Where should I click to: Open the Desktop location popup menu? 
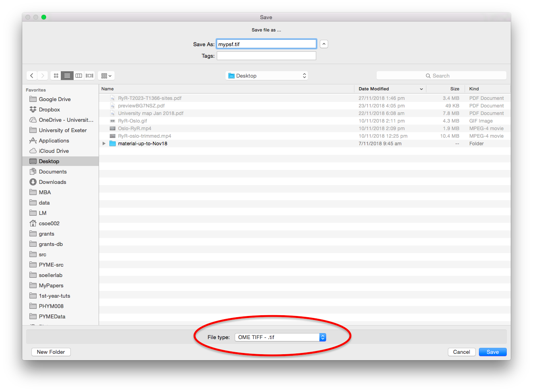(x=266, y=76)
